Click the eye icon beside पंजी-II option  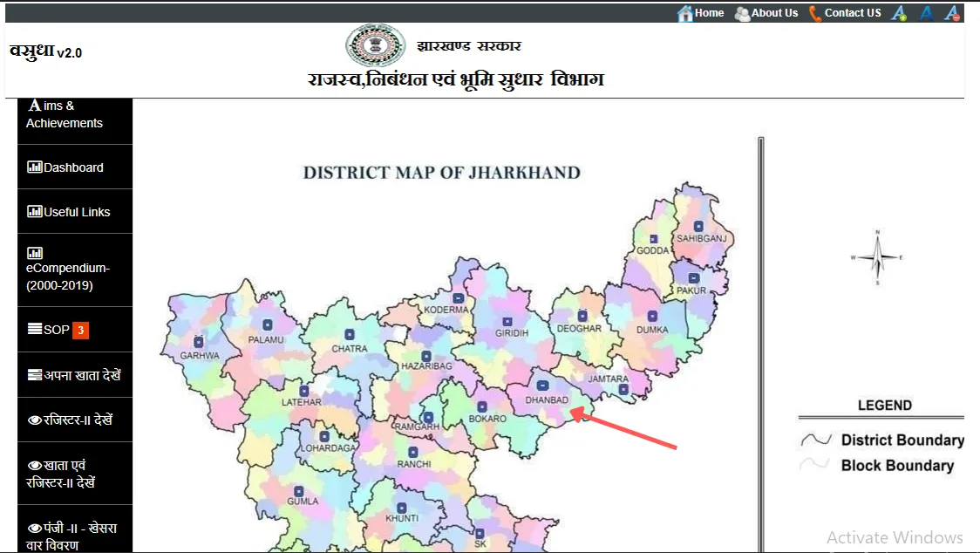pos(35,527)
